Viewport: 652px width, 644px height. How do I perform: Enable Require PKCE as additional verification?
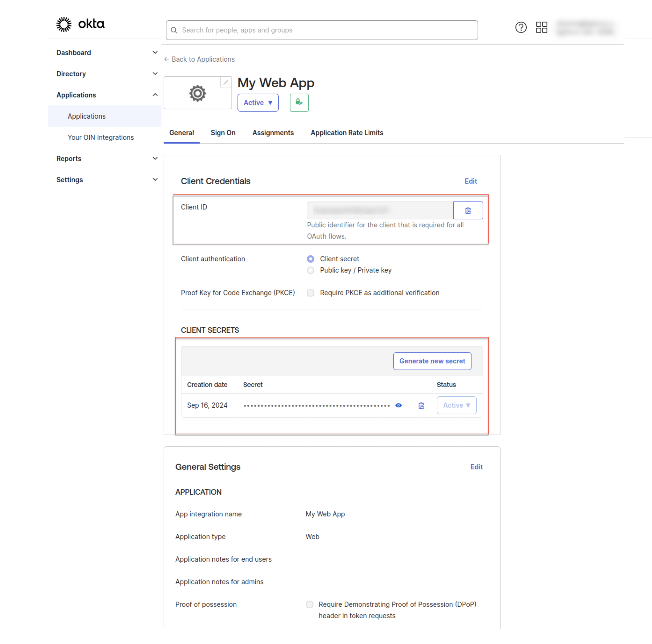coord(310,293)
